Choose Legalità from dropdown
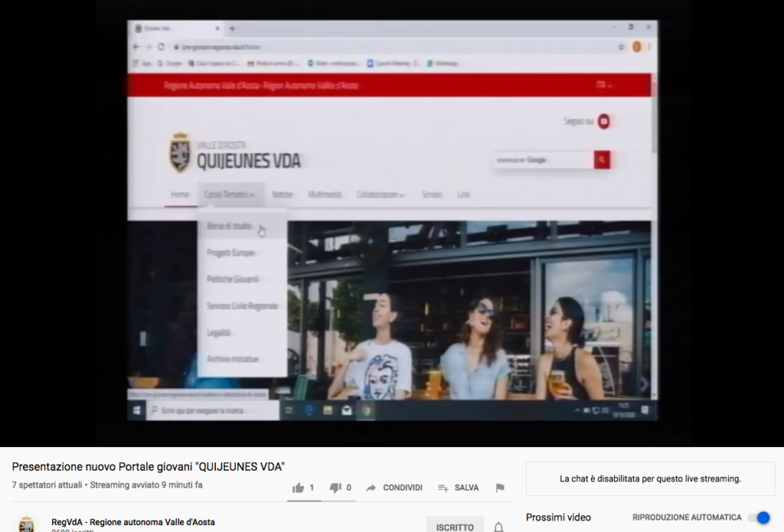 click(218, 332)
